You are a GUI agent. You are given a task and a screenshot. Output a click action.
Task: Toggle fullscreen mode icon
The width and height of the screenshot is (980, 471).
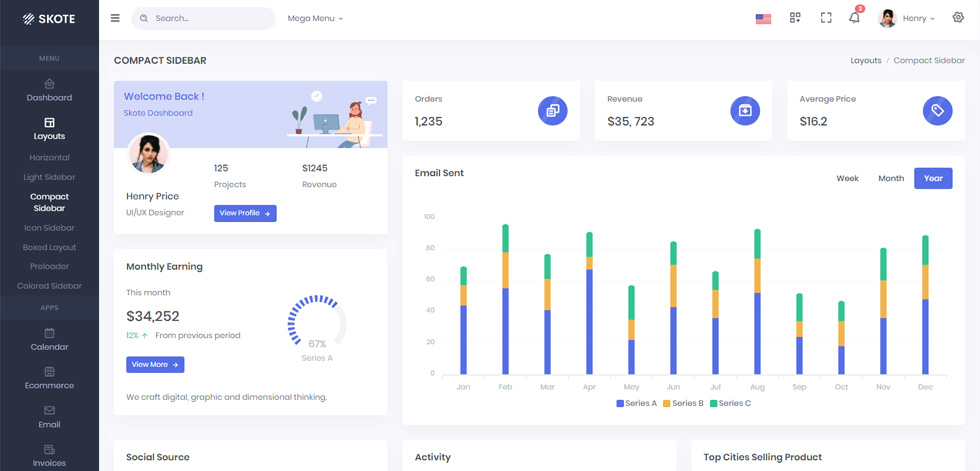[x=826, y=18]
